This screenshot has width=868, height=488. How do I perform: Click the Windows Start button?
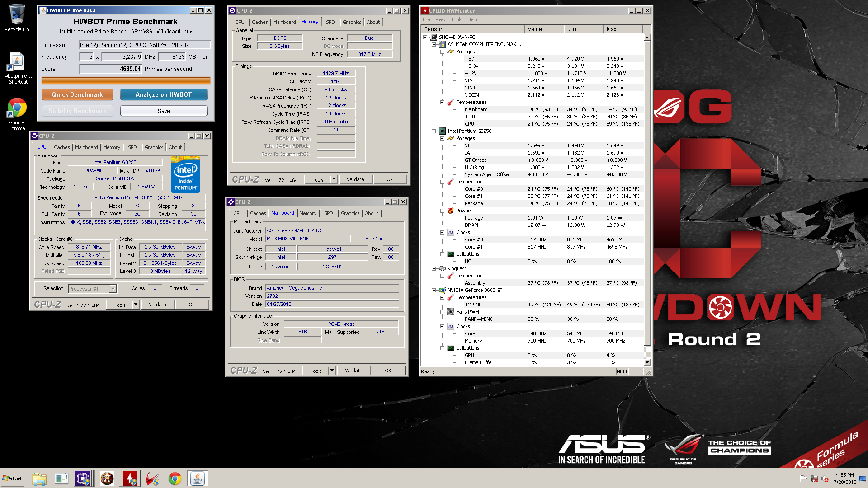pos(12,479)
